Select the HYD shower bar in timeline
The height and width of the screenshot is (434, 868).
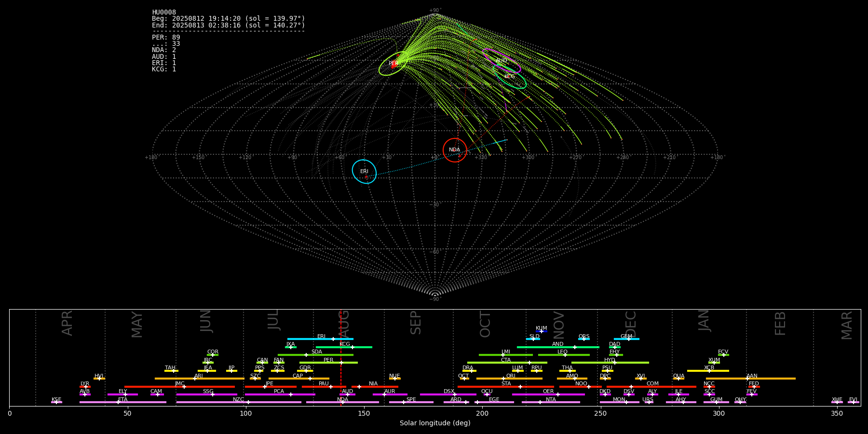[610, 363]
